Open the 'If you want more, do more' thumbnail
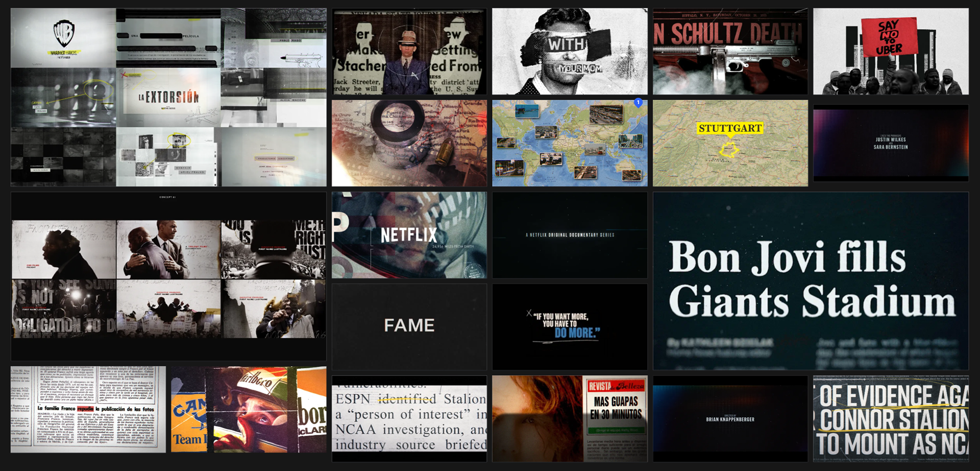980x471 pixels. [x=570, y=327]
